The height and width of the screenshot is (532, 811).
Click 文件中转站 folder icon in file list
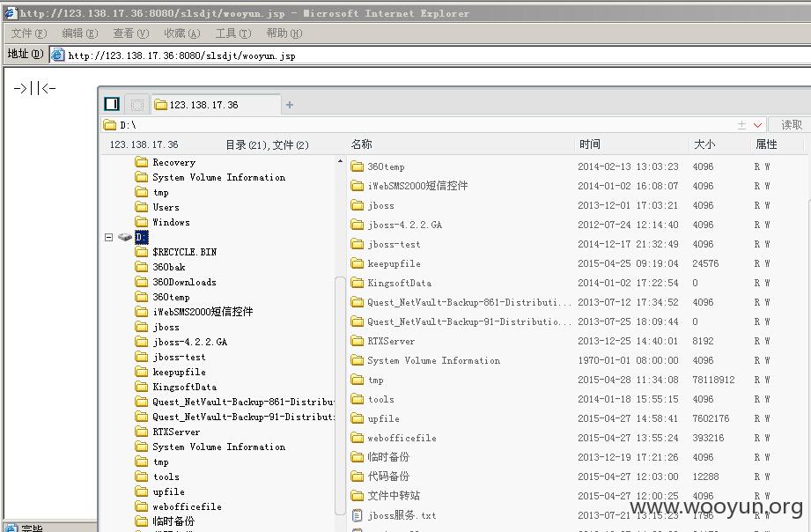click(357, 496)
